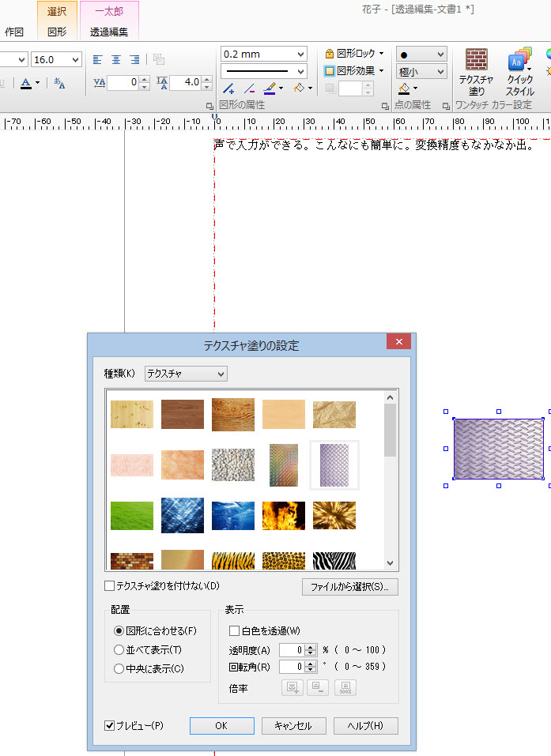Click the 選択 context tab header
The height and width of the screenshot is (756, 551).
tap(57, 11)
